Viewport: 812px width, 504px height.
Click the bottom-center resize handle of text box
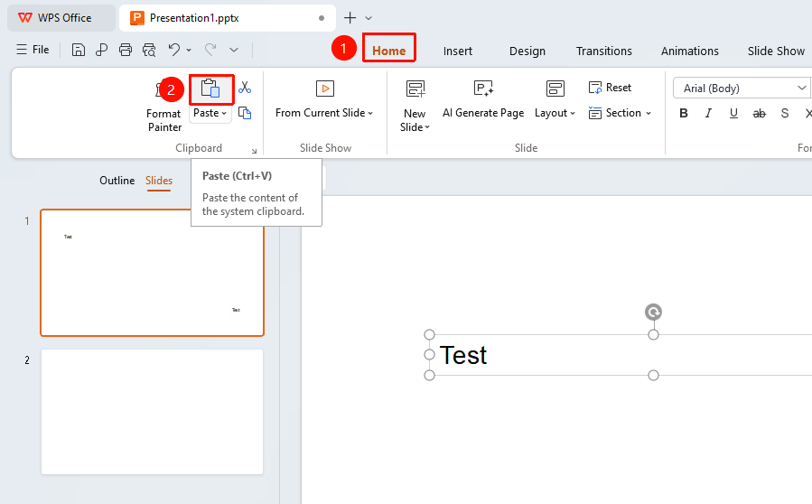654,375
